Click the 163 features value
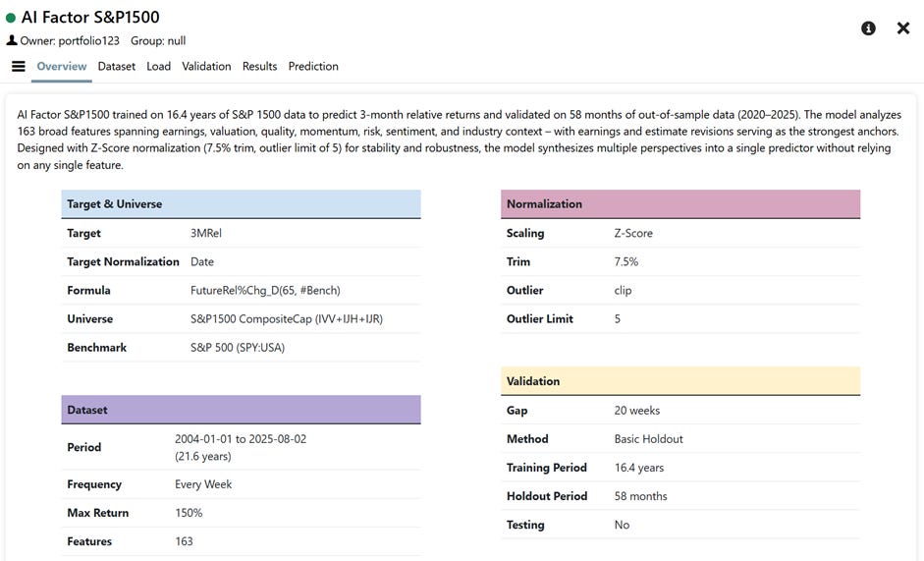The height and width of the screenshot is (561, 924). pos(184,541)
